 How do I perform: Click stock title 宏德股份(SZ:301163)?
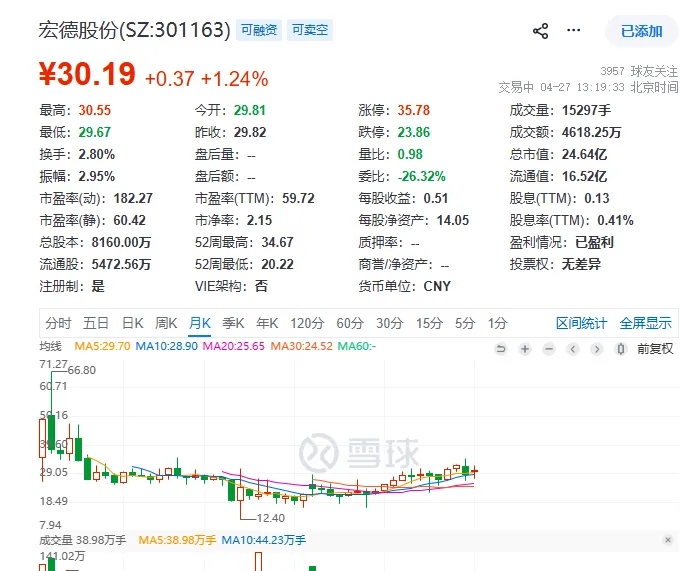[134, 30]
